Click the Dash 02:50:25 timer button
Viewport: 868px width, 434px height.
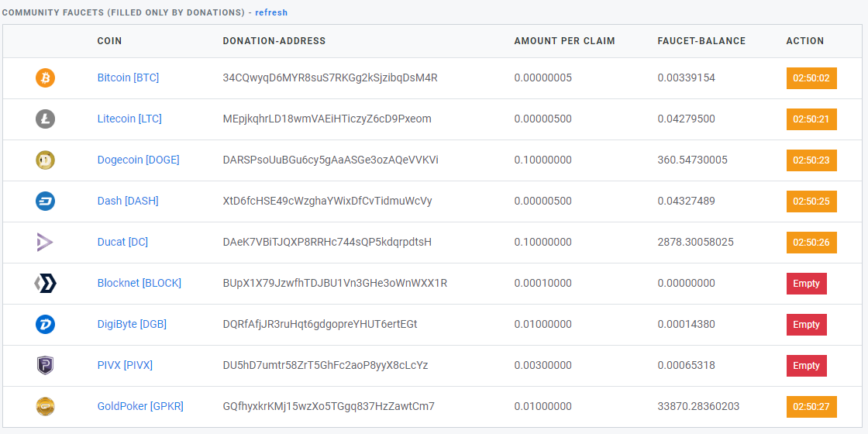click(811, 201)
